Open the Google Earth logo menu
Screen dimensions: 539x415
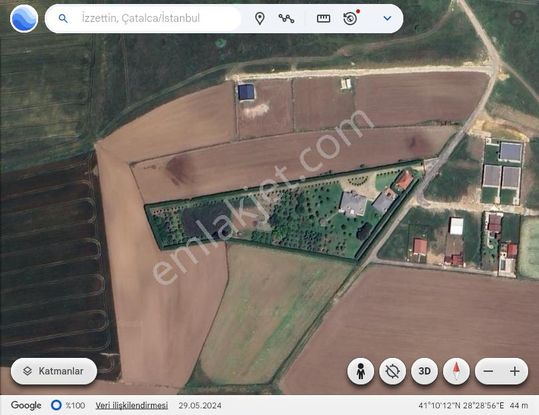point(24,19)
